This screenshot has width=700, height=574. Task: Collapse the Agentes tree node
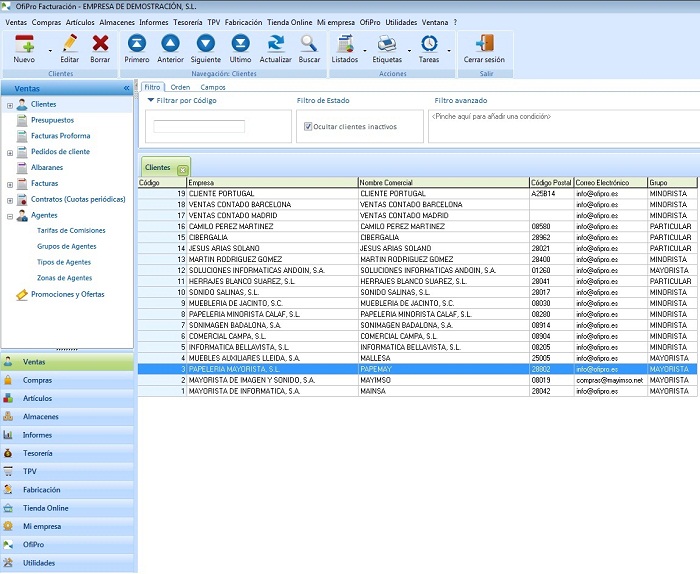click(x=10, y=215)
